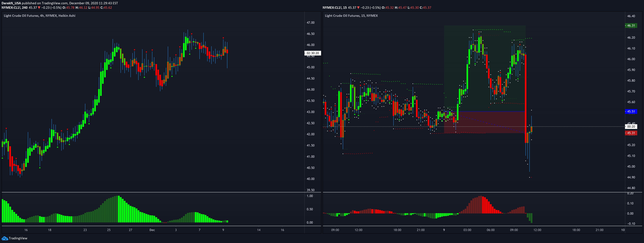Select the NYMEX:CL1!, 240 symbol header
This screenshot has height=243, width=644.
[x=14, y=8]
